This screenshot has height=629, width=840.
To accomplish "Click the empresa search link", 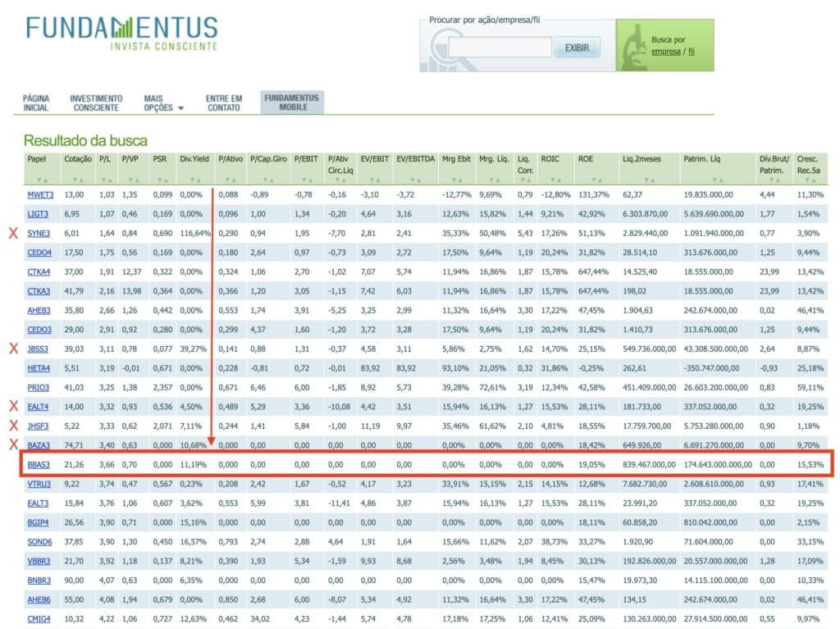I will pyautogui.click(x=665, y=52).
